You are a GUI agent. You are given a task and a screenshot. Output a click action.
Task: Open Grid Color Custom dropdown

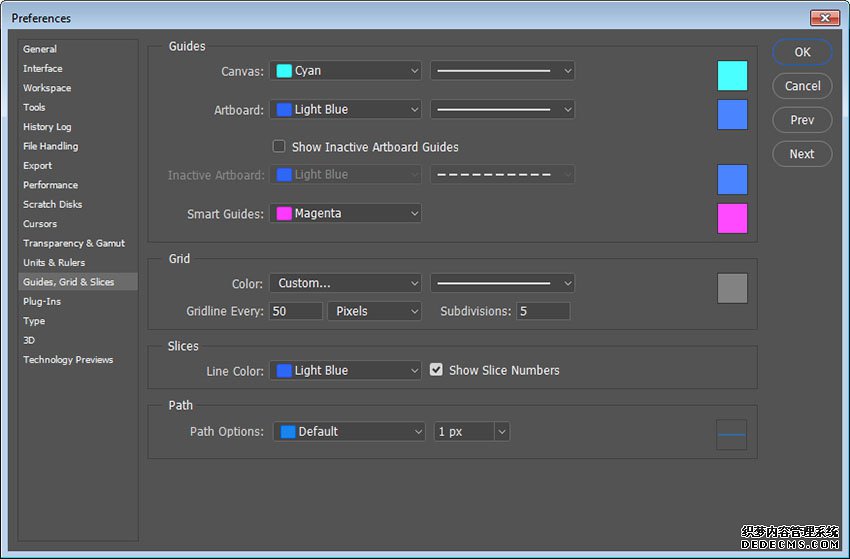tap(345, 283)
